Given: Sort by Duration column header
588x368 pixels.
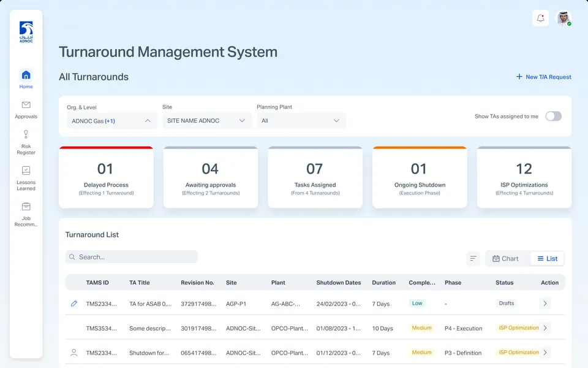Looking at the screenshot, I should 383,282.
